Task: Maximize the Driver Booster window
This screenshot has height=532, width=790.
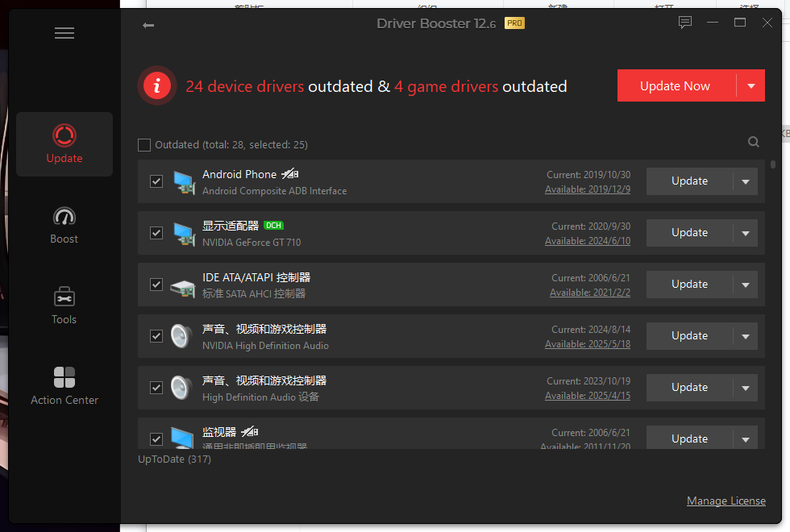Action: point(740,23)
